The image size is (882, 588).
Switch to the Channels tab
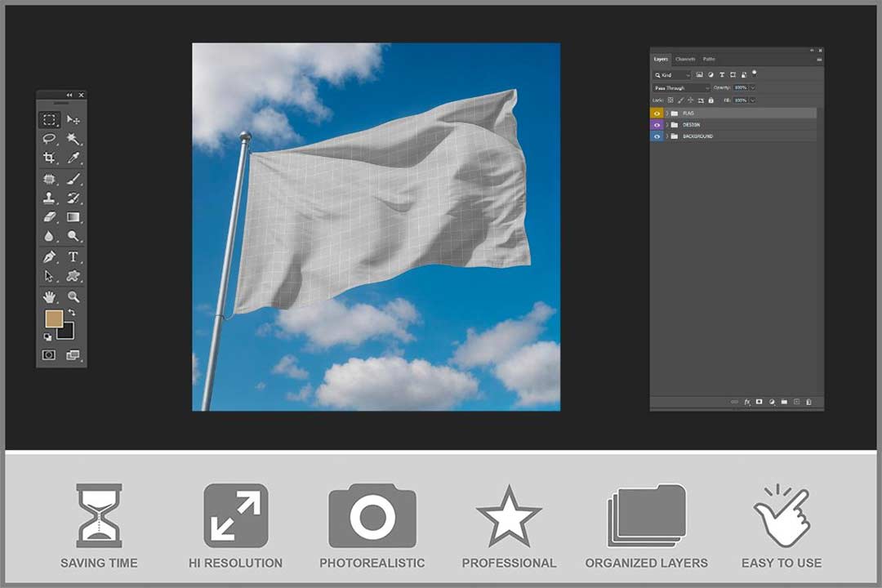pyautogui.click(x=685, y=59)
